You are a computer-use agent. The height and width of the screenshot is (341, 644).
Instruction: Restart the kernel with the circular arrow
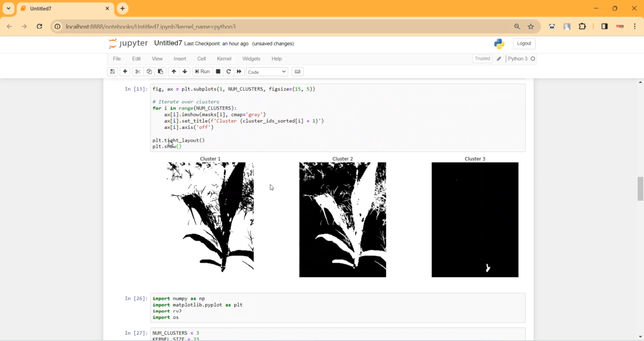229,72
